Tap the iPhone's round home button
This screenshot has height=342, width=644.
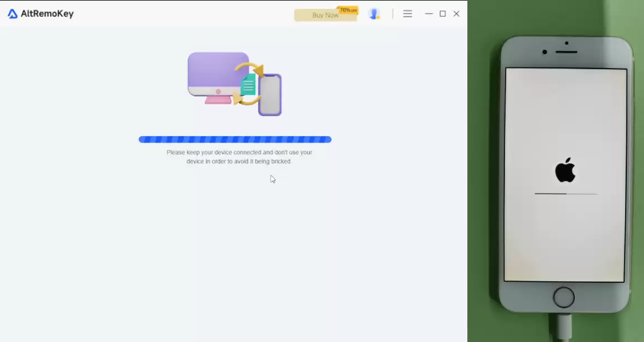(564, 297)
